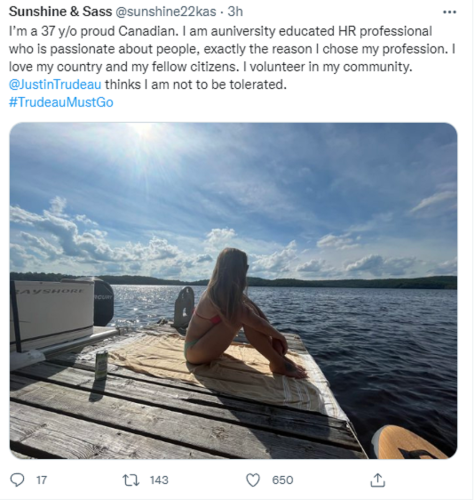475x500 pixels.
Task: Click the share upload icon
Action: [378, 480]
